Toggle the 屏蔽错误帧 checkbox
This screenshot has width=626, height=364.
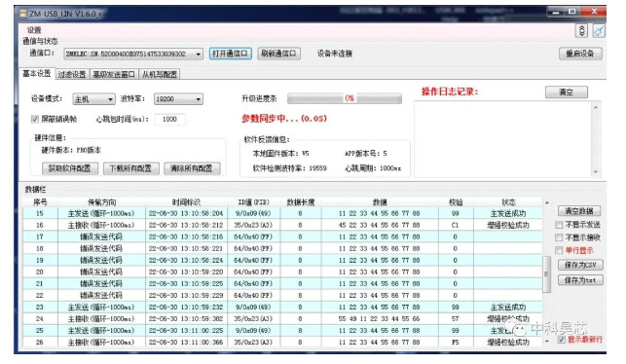coord(35,119)
